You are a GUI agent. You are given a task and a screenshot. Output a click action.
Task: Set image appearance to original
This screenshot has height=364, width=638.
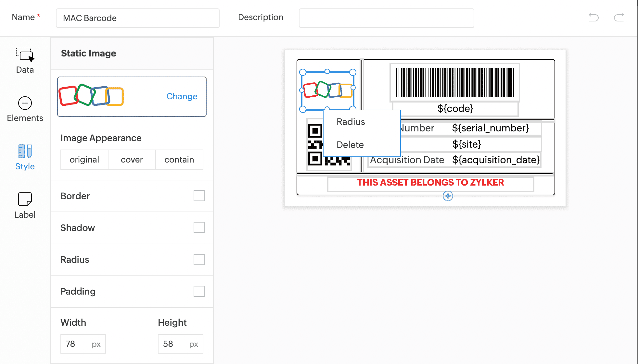tap(84, 160)
